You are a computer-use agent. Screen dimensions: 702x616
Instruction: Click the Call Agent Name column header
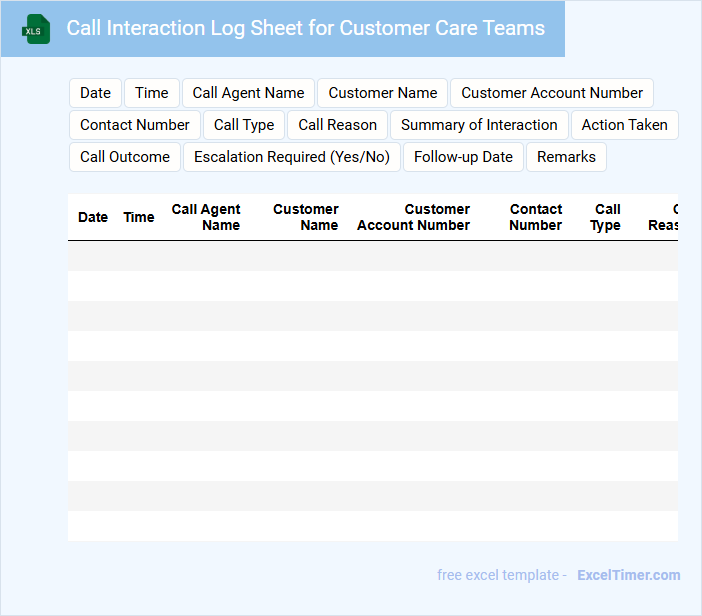[x=206, y=217]
